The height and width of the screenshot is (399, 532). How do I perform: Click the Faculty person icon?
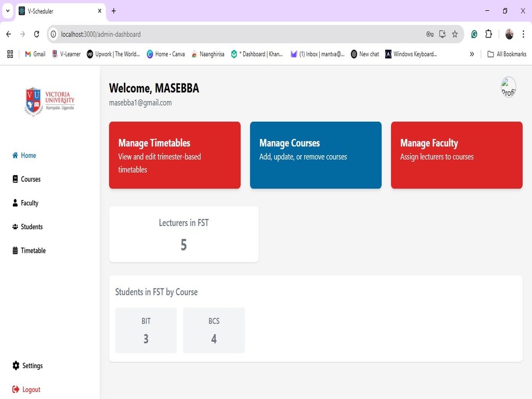tap(15, 203)
